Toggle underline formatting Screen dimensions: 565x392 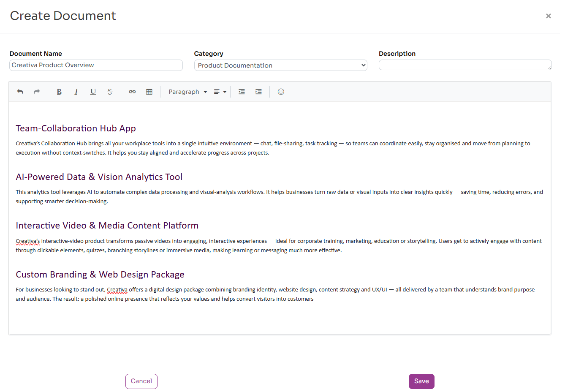(x=93, y=92)
